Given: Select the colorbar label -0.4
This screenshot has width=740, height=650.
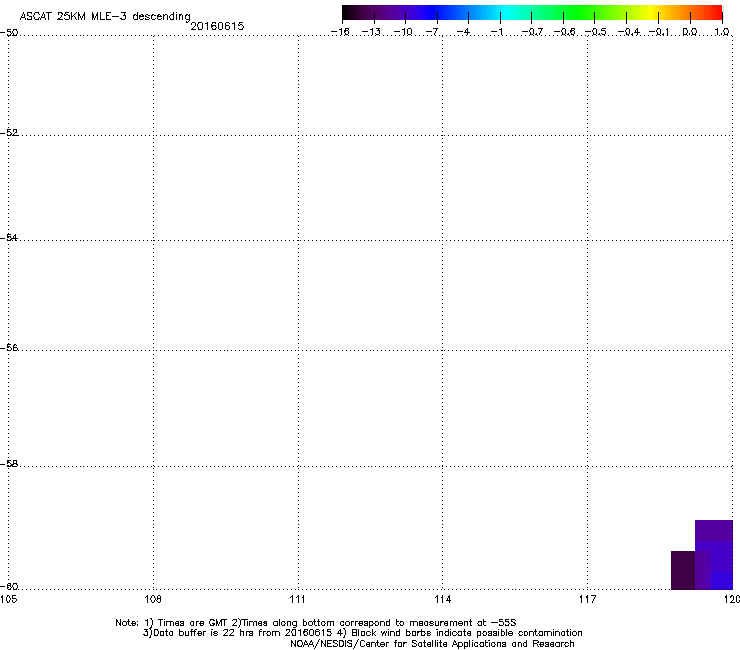Looking at the screenshot, I should pyautogui.click(x=629, y=32).
